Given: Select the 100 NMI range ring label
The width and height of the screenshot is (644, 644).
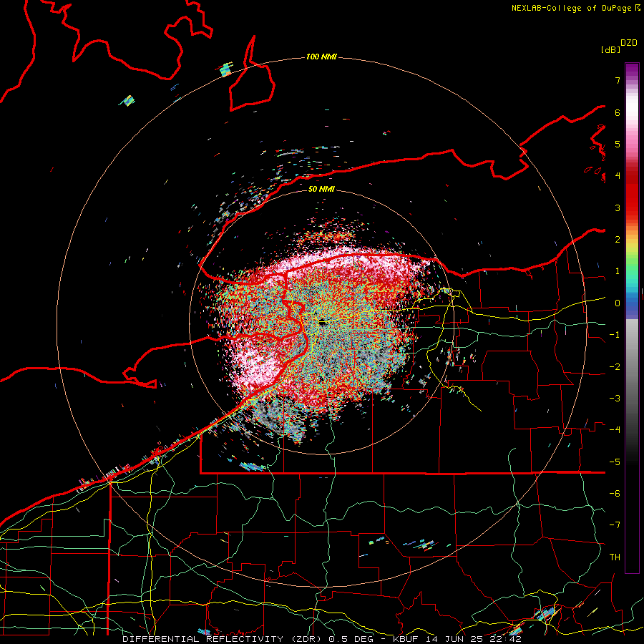Looking at the screenshot, I should pyautogui.click(x=321, y=57).
